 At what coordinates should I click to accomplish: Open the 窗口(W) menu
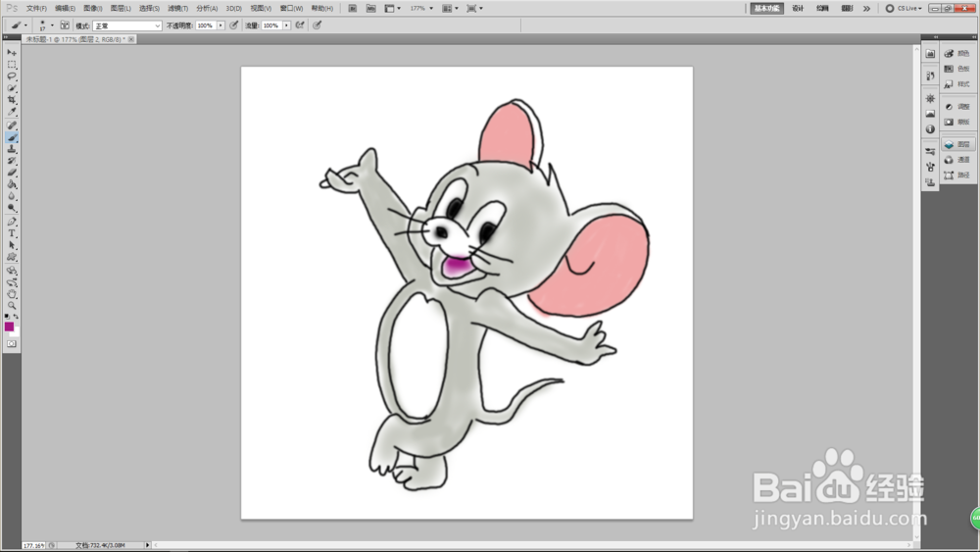click(291, 8)
